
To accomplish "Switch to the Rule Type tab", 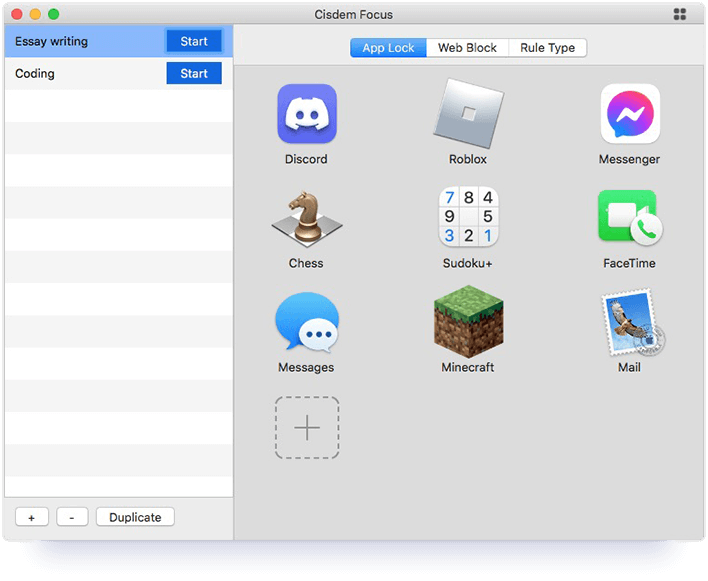I will tap(548, 48).
